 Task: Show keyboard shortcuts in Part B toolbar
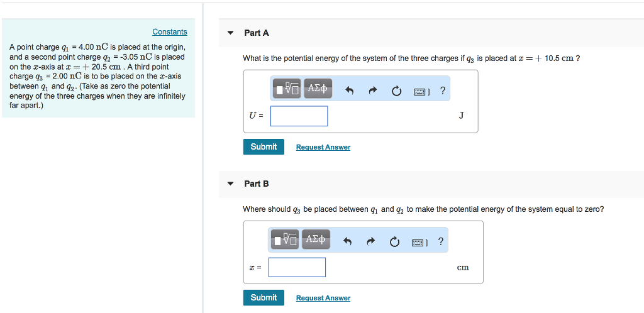(x=419, y=243)
